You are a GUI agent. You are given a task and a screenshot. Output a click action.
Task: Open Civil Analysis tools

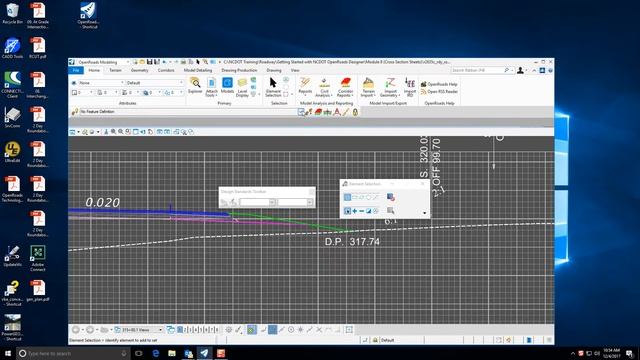point(324,87)
